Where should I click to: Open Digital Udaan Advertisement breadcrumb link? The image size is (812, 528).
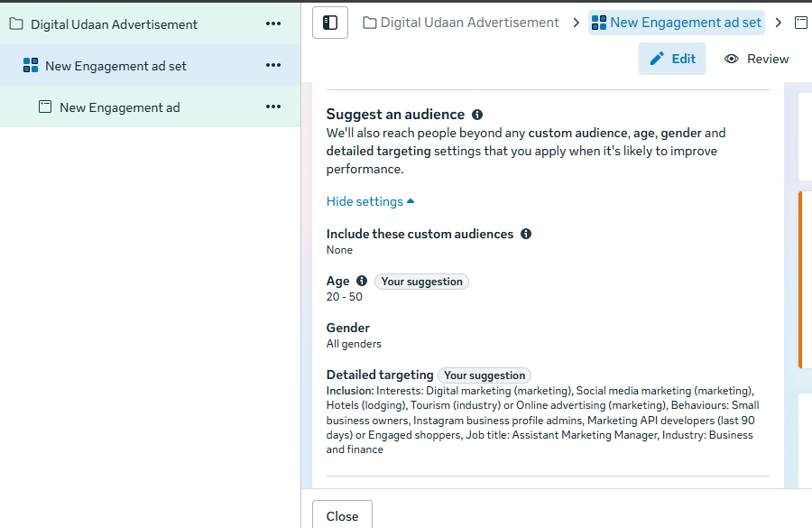[x=469, y=23]
